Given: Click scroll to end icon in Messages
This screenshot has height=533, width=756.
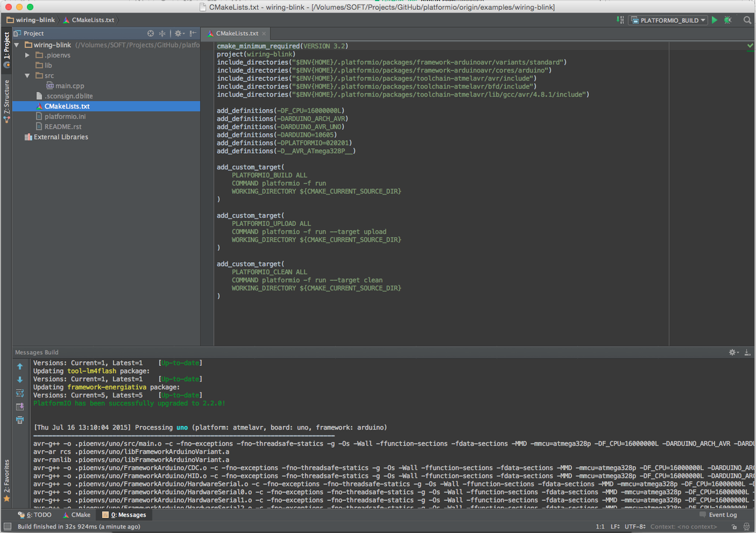Looking at the screenshot, I should coord(20,406).
